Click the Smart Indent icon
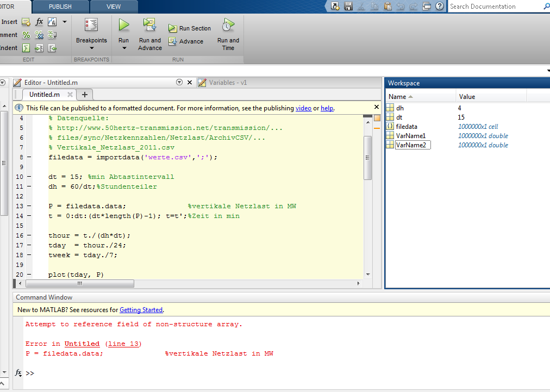The width and height of the screenshot is (550, 392). pos(26,48)
